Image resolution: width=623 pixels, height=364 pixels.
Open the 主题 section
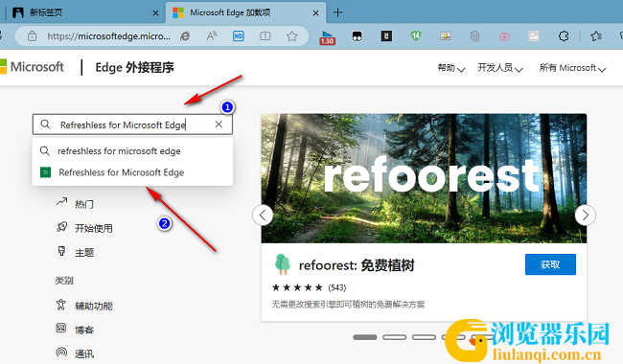[84, 253]
